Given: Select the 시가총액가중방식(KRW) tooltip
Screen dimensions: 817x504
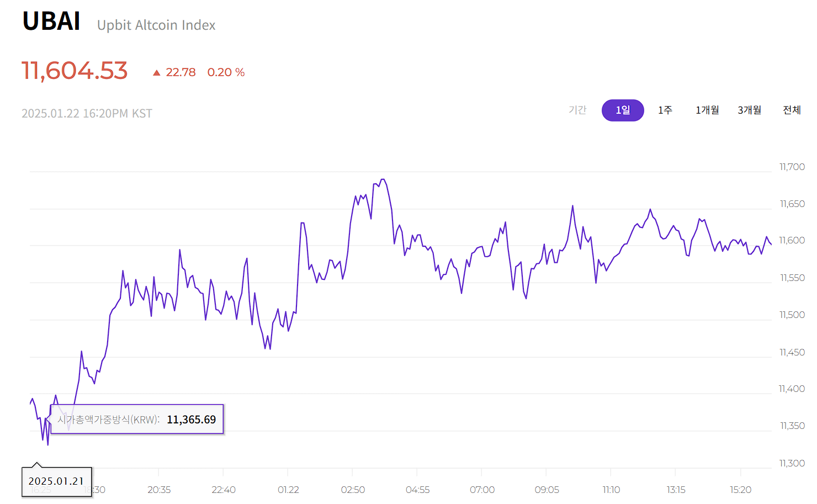Looking at the screenshot, I should tap(108, 420).
